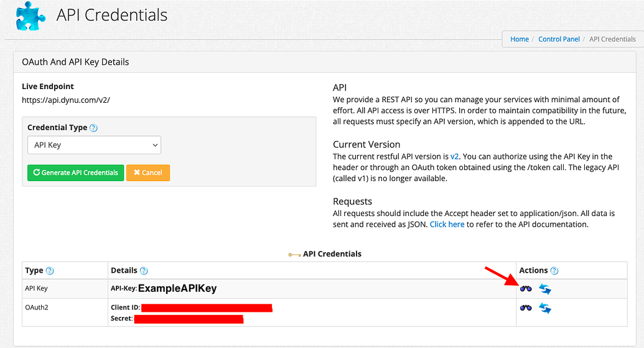This screenshot has height=348, width=644.
Task: Open the Credential Type dropdown
Action: coord(94,145)
